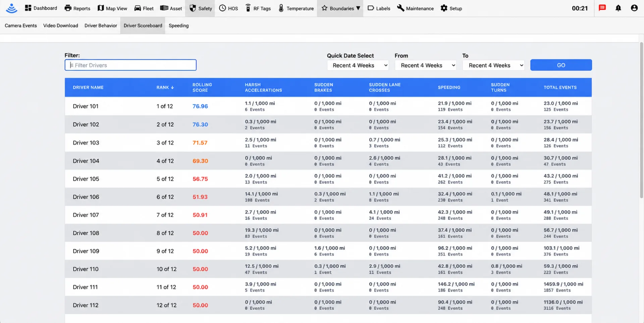
Task: Open Temperature thermometer icon
Action: [x=281, y=8]
